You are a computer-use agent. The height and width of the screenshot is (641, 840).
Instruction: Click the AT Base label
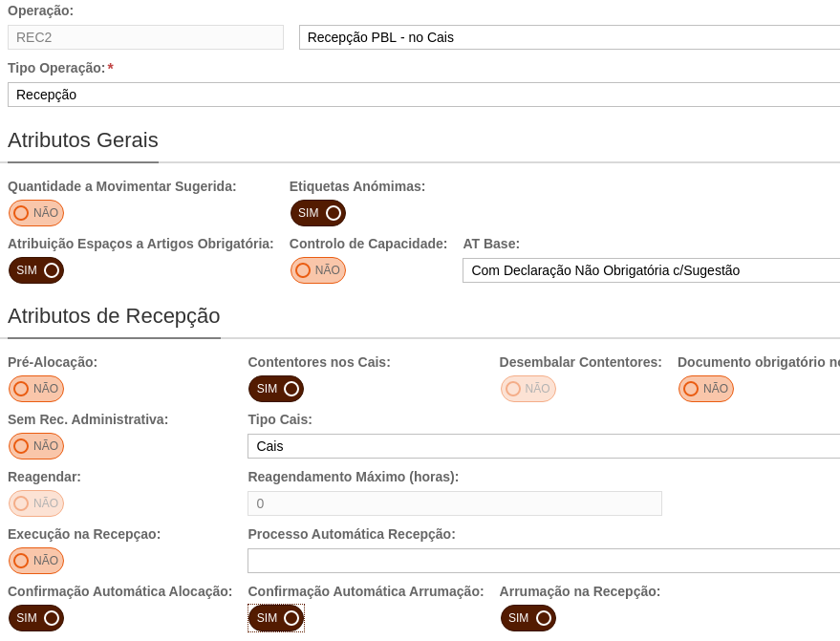[x=491, y=244]
